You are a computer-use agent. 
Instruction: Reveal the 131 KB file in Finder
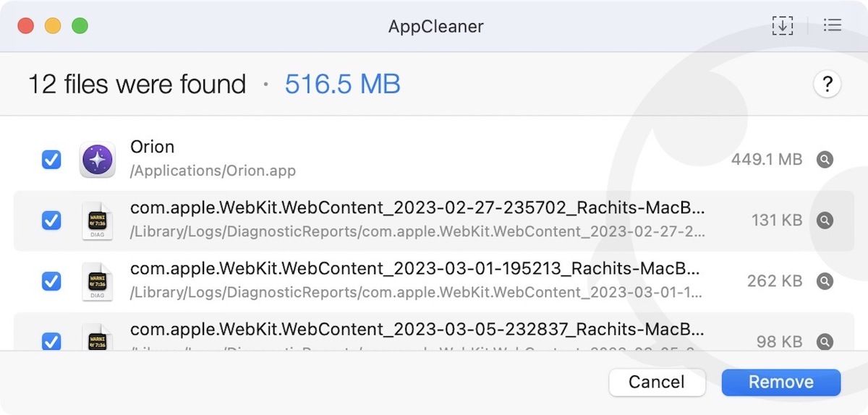pos(825,221)
